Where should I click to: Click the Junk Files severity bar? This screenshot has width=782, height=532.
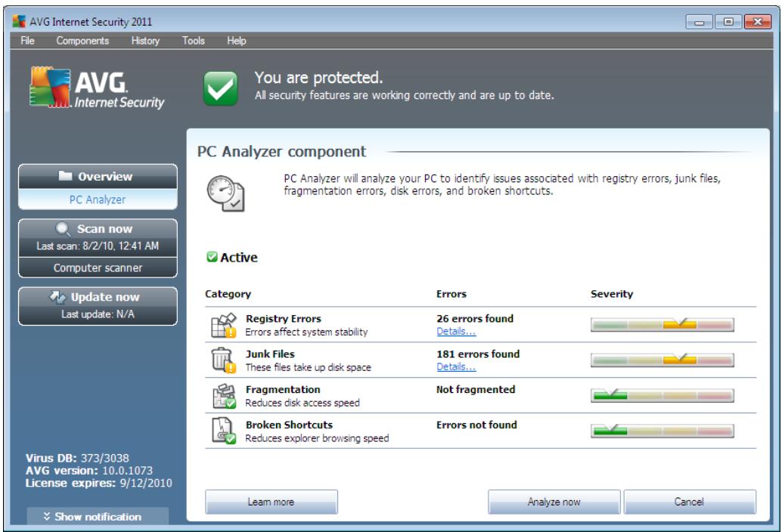[x=663, y=360]
